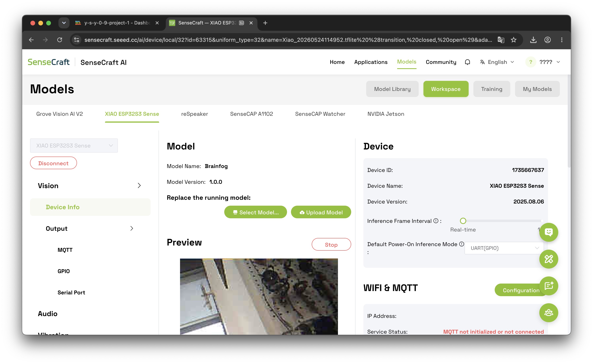Expand the Vision section chevron
The height and width of the screenshot is (364, 593).
139,185
